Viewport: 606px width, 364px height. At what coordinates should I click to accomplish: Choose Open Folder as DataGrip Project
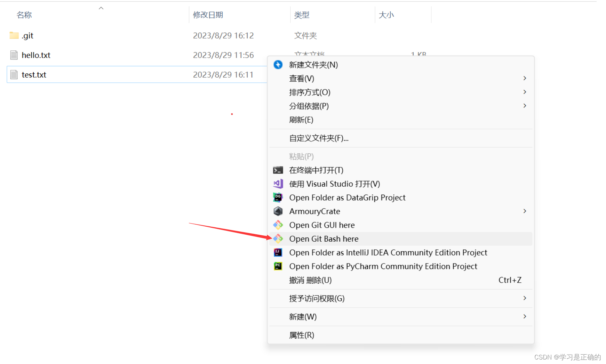tap(401, 197)
